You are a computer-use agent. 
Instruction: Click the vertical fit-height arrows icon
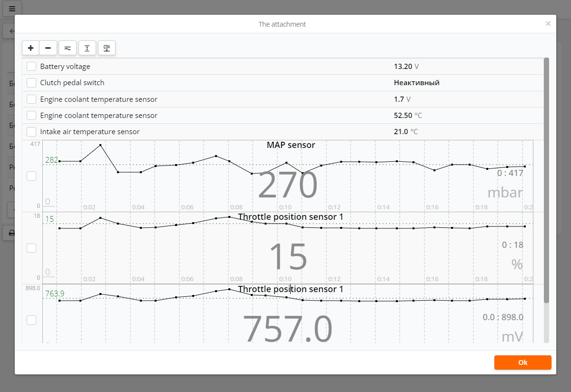87,48
